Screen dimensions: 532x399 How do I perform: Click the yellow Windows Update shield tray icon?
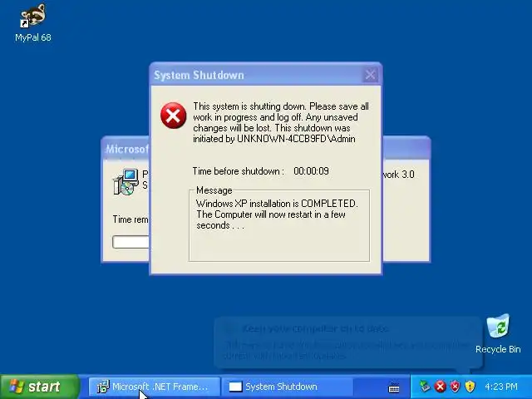470,387
